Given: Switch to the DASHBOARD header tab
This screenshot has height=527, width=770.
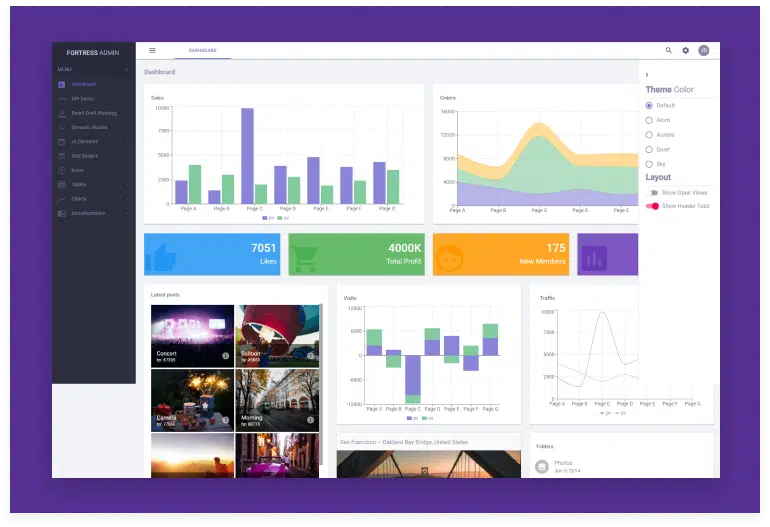Looking at the screenshot, I should 202,51.
